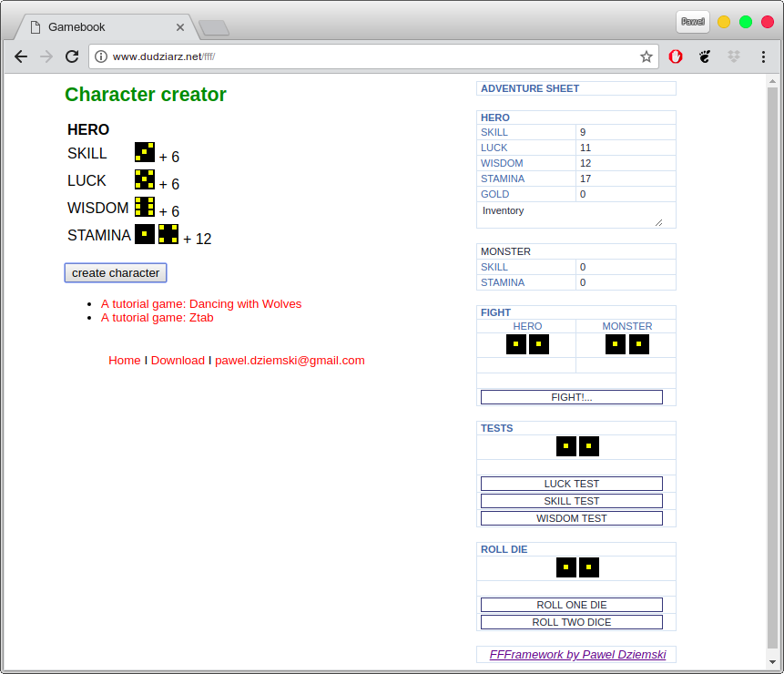Click the STAMINA dice icons next to +12

pyautogui.click(x=156, y=234)
